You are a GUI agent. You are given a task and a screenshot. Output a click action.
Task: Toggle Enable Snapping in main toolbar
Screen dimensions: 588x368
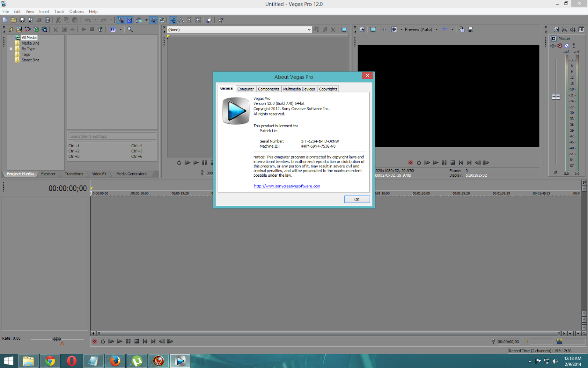click(x=121, y=20)
